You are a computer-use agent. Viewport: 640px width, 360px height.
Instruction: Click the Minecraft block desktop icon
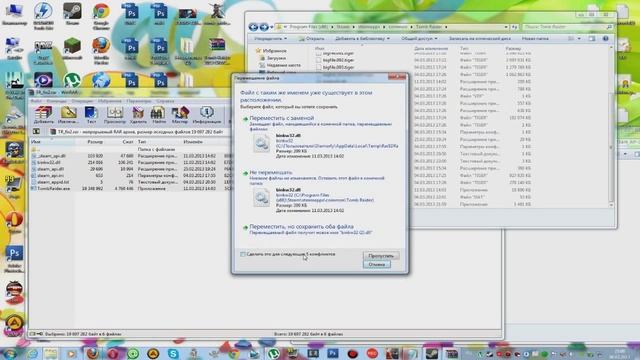click(72, 48)
